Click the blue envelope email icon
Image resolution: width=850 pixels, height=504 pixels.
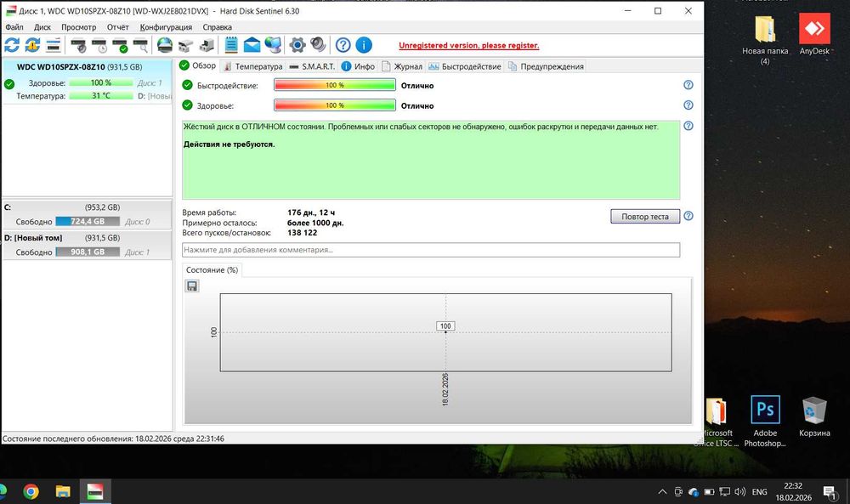252,46
